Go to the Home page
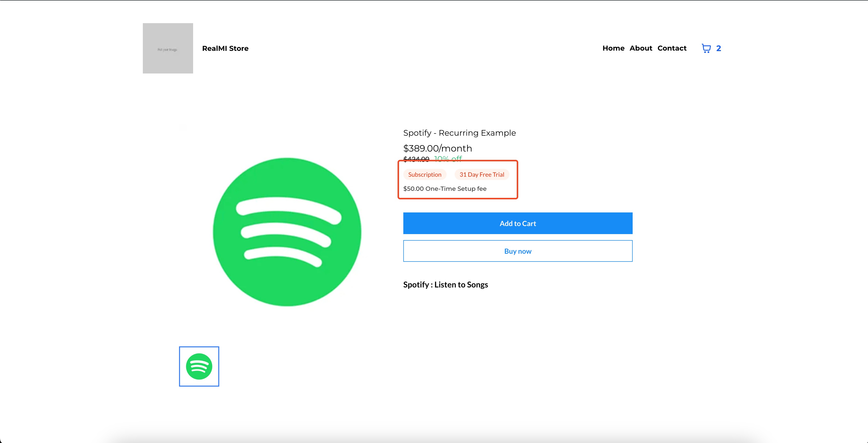This screenshot has width=868, height=443. point(613,48)
